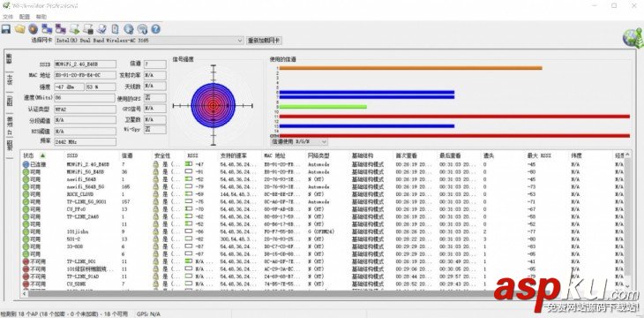Click the green channel 9 usage bar
This screenshot has width=644, height=318.
pyautogui.click(x=323, y=107)
